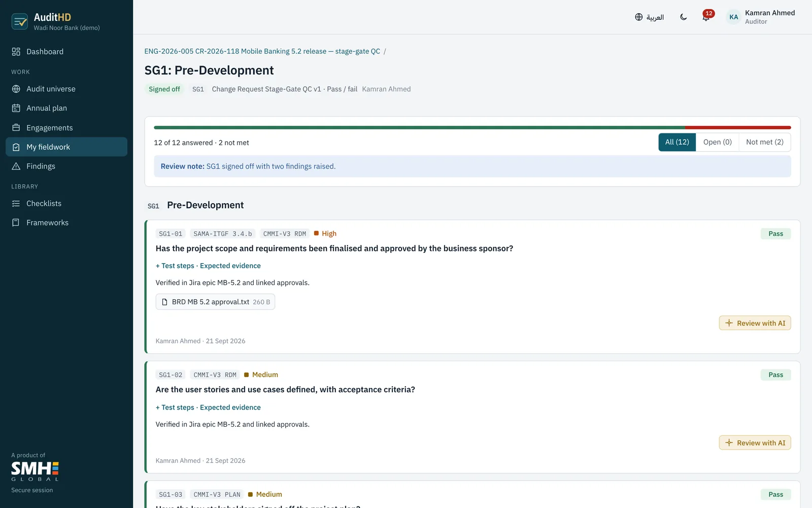Open the Dashboard icon in sidebar
The width and height of the screenshot is (812, 508).
[16, 52]
